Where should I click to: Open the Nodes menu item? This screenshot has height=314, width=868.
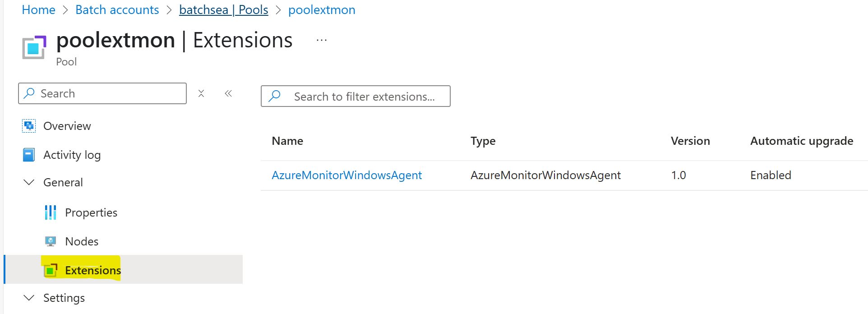click(82, 241)
